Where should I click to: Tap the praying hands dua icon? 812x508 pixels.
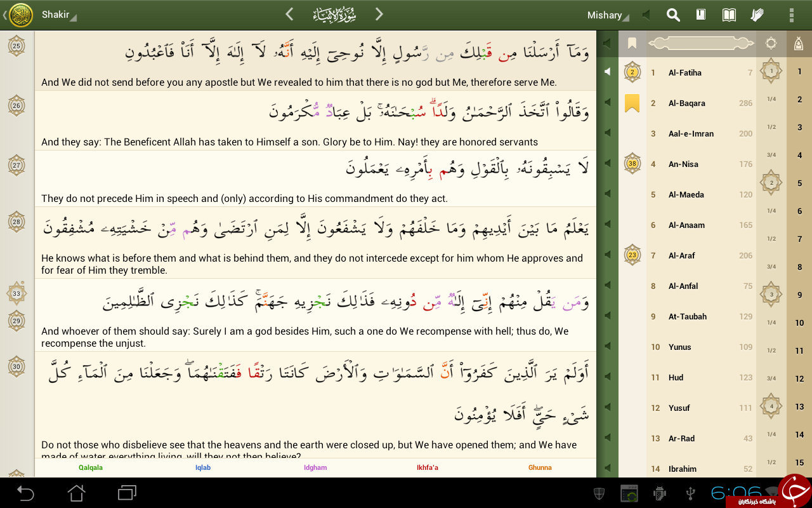coord(757,15)
